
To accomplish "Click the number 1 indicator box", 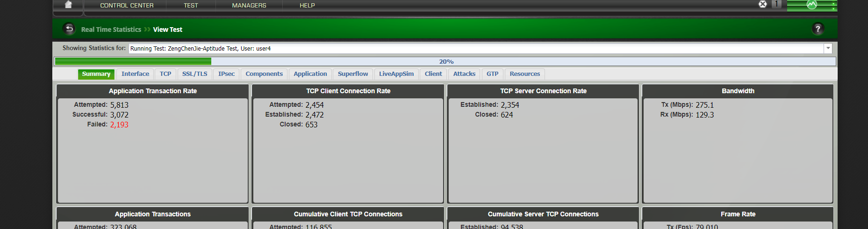I will tap(776, 4).
